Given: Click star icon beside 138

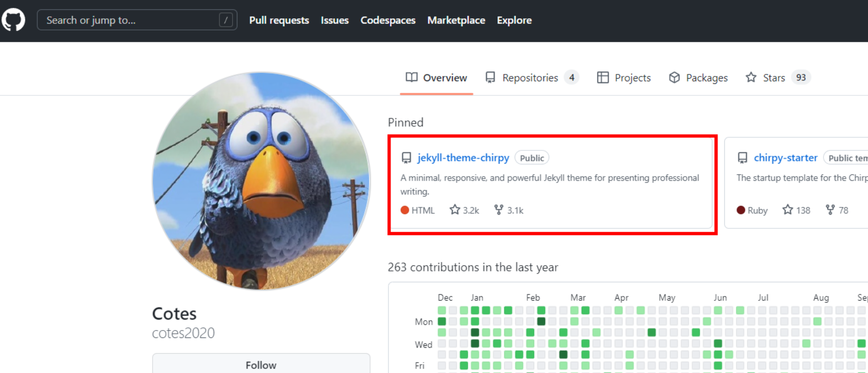Looking at the screenshot, I should click(x=788, y=210).
